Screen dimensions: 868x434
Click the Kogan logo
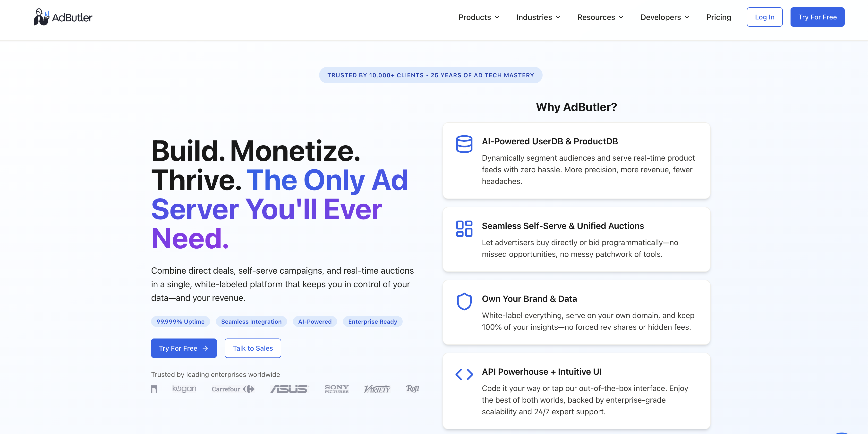184,389
